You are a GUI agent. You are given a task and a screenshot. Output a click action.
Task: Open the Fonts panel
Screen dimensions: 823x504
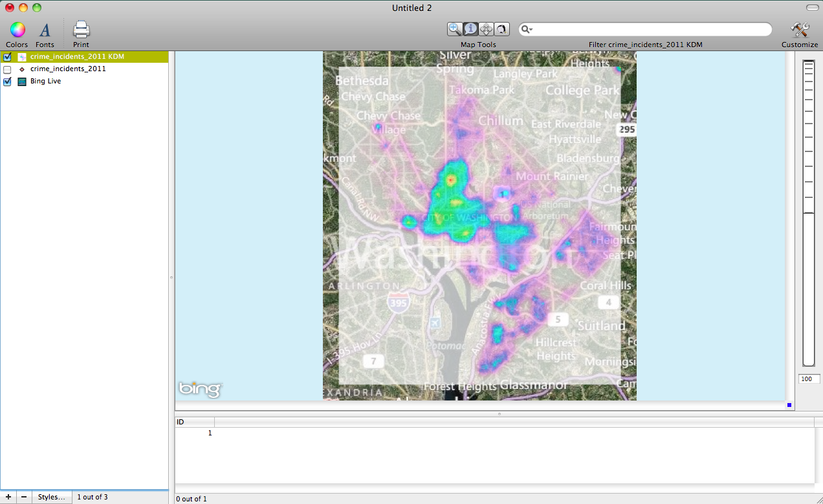pyautogui.click(x=45, y=30)
